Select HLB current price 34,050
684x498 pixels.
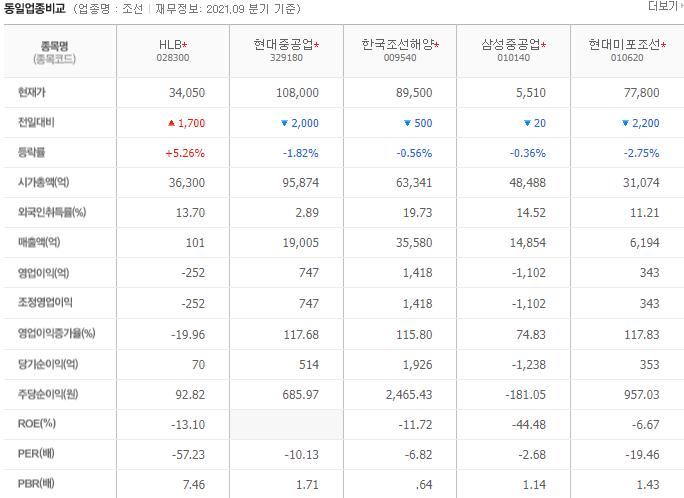click(187, 93)
